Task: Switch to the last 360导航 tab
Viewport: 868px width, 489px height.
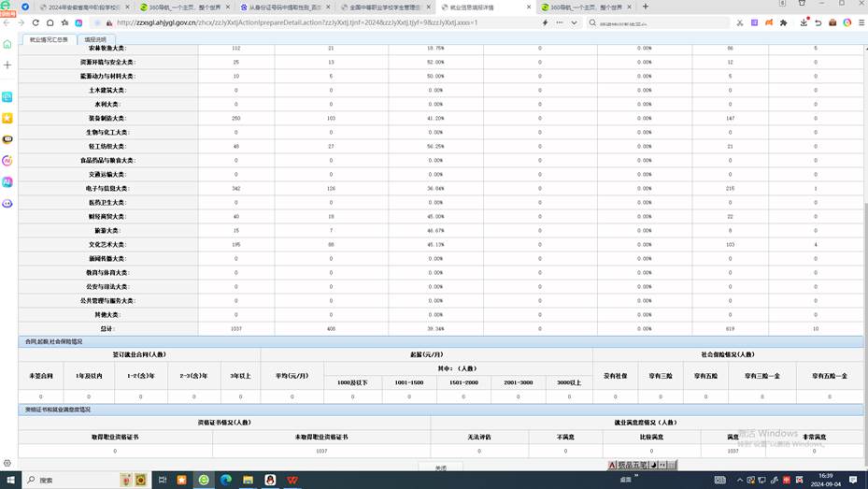Action: pos(586,7)
